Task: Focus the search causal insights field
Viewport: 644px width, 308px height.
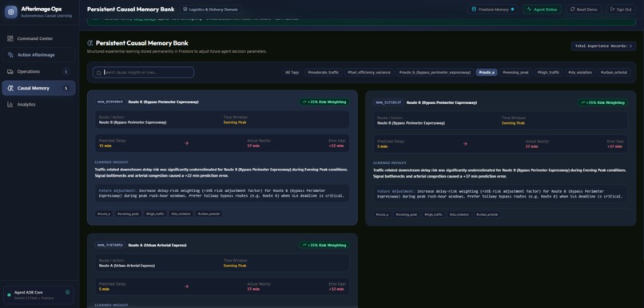Action: point(143,72)
